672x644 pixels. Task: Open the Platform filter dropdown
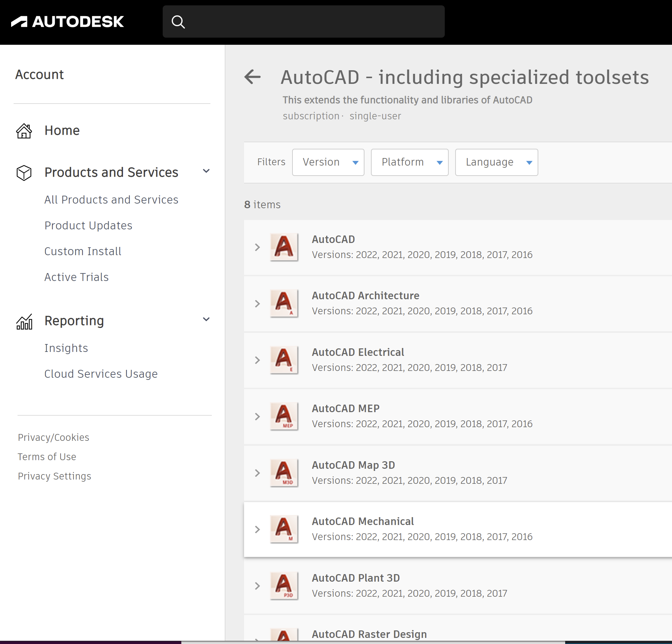[409, 162]
